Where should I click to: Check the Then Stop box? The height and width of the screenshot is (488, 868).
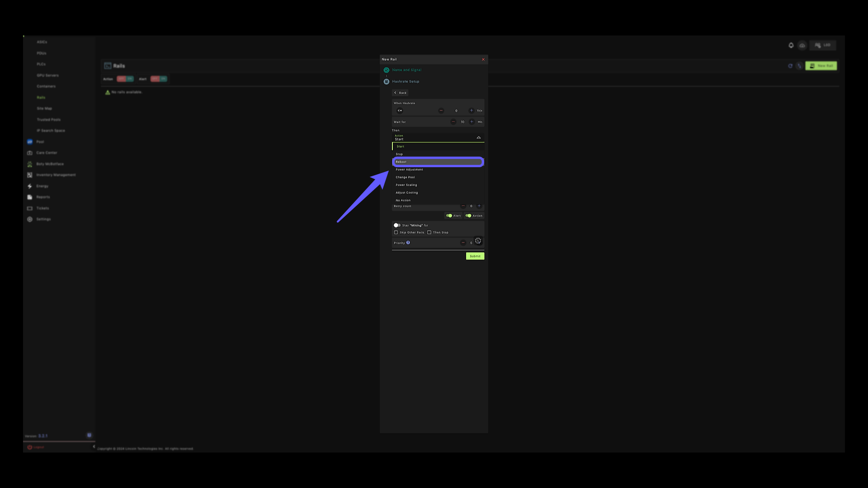[429, 233]
